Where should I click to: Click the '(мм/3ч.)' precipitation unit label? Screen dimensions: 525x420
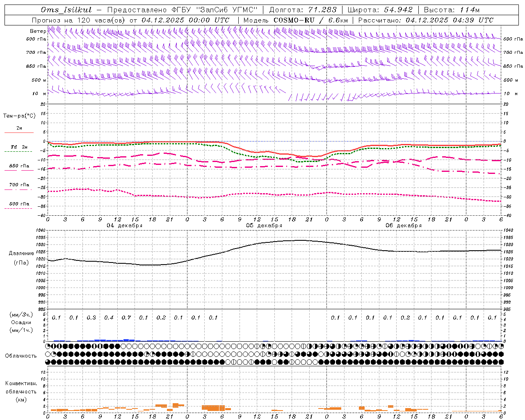pyautogui.click(x=21, y=315)
